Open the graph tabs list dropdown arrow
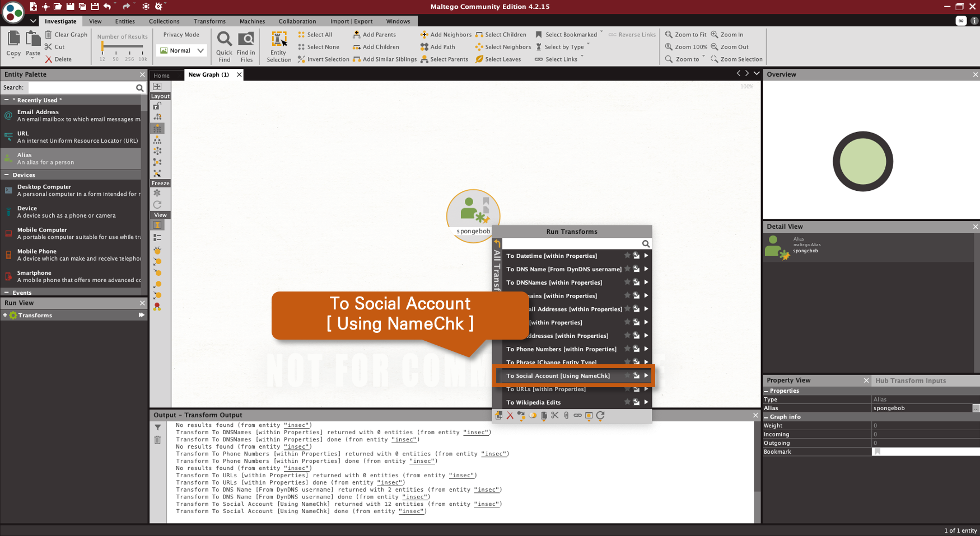Screen dimensions: 980x536 click(x=757, y=73)
